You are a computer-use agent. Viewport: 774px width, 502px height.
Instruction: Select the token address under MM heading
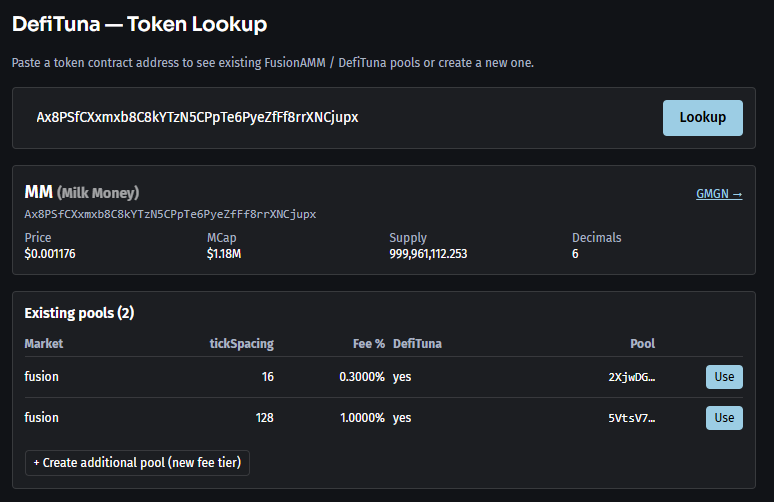tap(170, 214)
